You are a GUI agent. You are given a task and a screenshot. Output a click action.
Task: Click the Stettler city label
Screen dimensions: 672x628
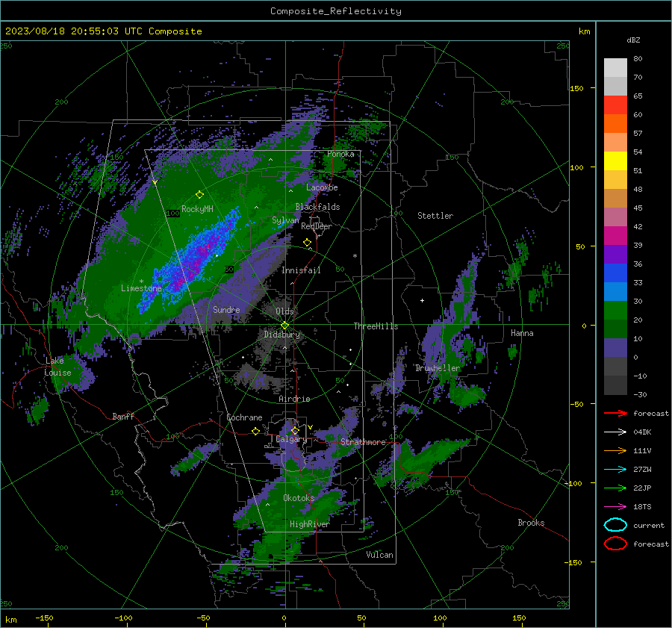click(435, 216)
